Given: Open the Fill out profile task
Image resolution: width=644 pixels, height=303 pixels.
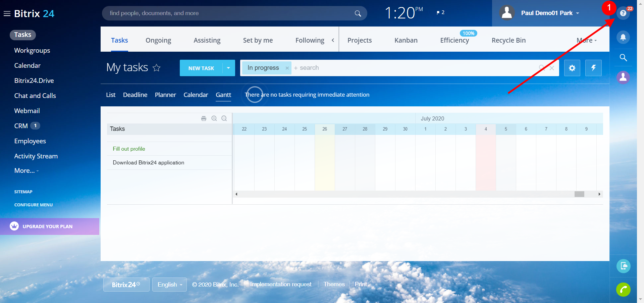Looking at the screenshot, I should pos(129,149).
